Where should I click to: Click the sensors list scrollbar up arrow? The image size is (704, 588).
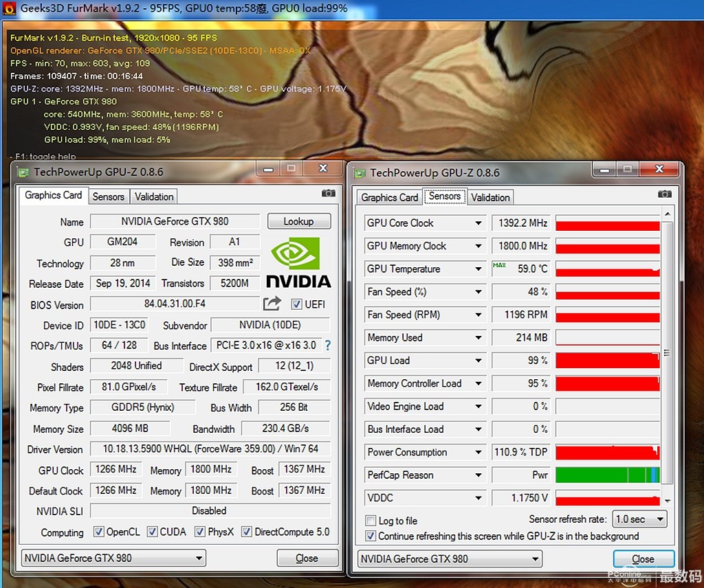tap(667, 214)
